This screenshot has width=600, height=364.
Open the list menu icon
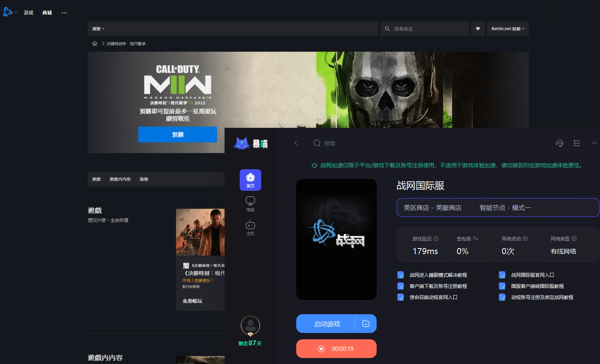pyautogui.click(x=577, y=143)
